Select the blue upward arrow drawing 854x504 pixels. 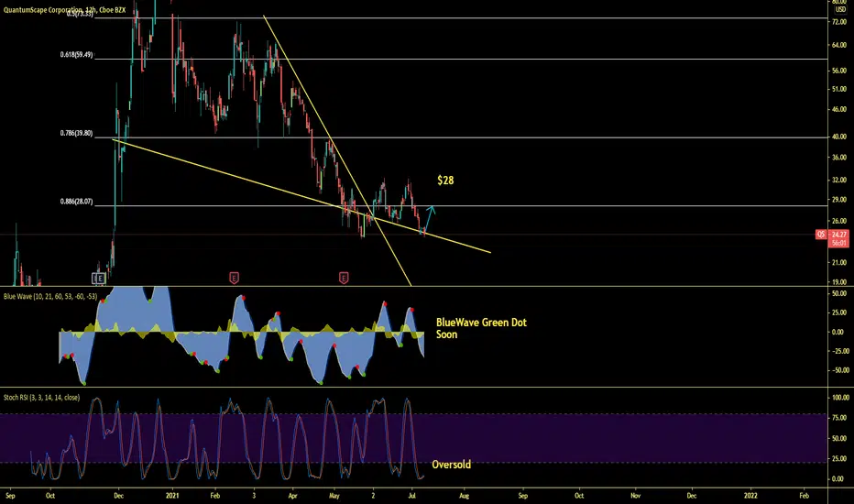click(429, 218)
